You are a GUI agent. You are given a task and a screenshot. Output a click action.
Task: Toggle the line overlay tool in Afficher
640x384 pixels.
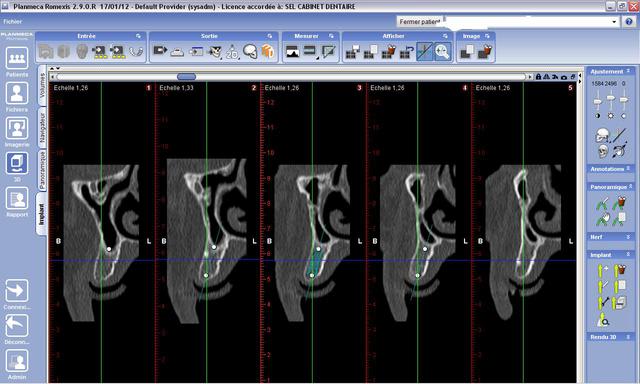tap(424, 52)
